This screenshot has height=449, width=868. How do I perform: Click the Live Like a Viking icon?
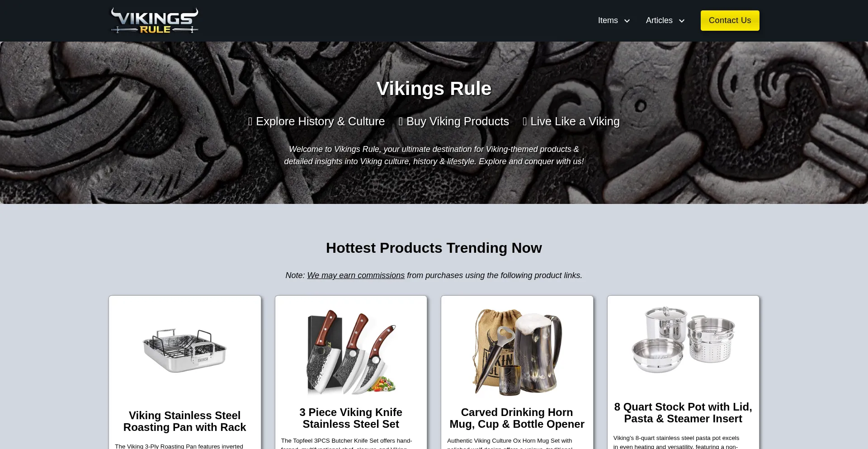[525, 122]
